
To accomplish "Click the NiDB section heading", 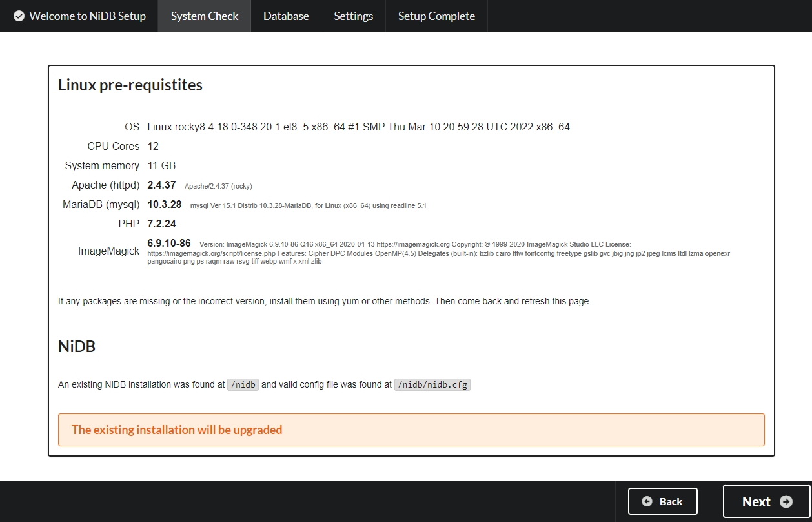I will pos(77,346).
